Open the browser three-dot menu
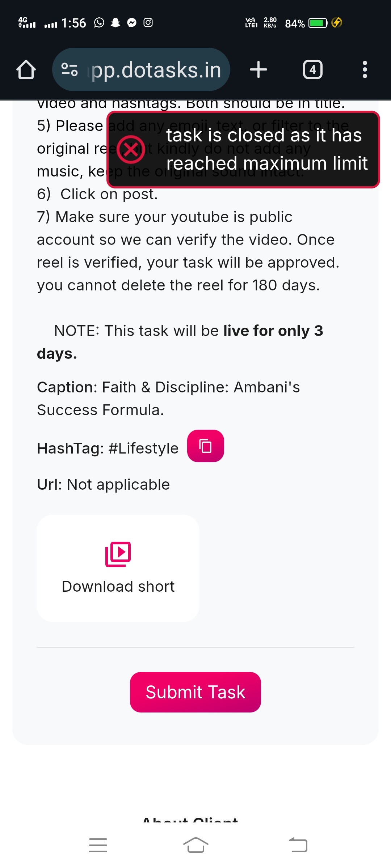391x868 pixels. 365,69
